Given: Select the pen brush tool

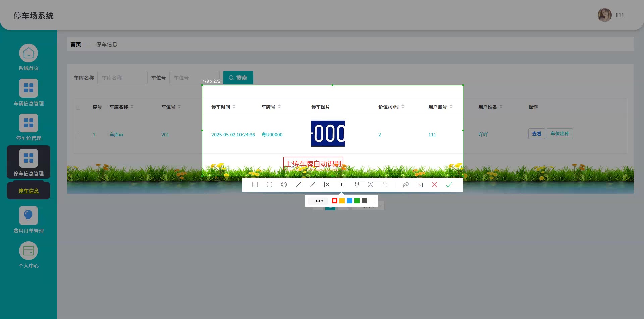Looking at the screenshot, I should click(x=313, y=185).
